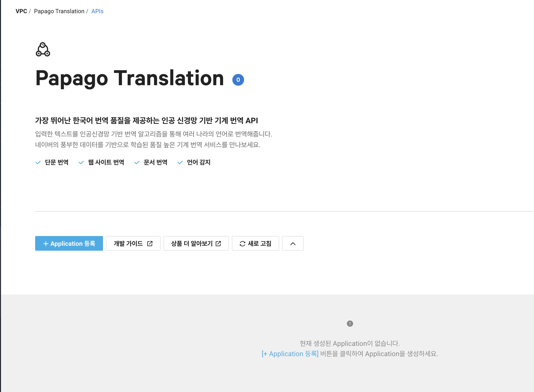The height and width of the screenshot is (392, 534).
Task: Click the external link icon on 개발 가이드
Action: tap(150, 244)
